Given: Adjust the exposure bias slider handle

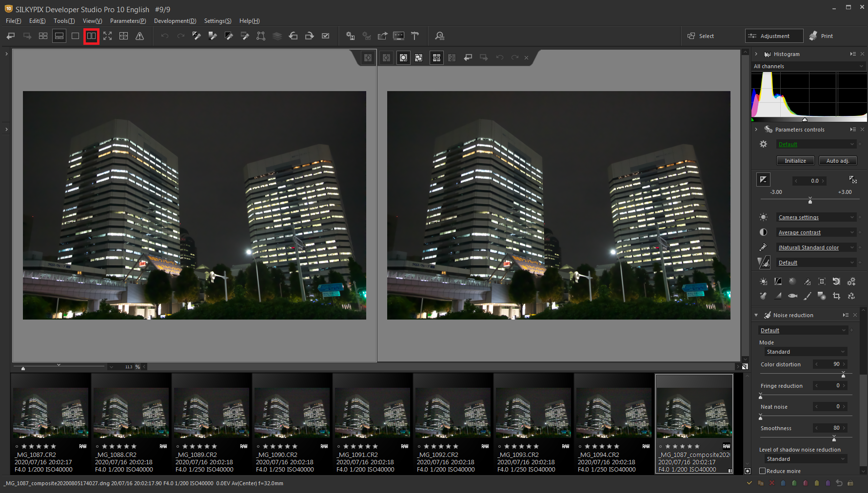Looking at the screenshot, I should point(810,201).
